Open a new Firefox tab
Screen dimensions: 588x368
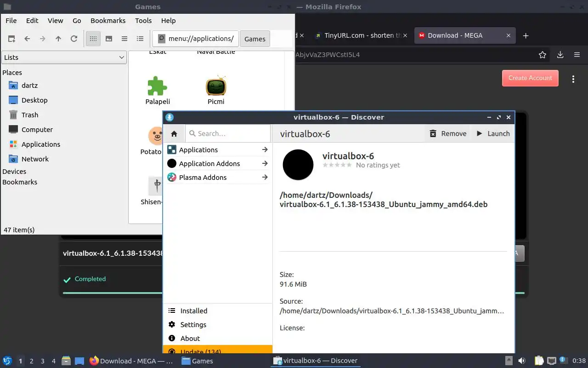tap(526, 35)
